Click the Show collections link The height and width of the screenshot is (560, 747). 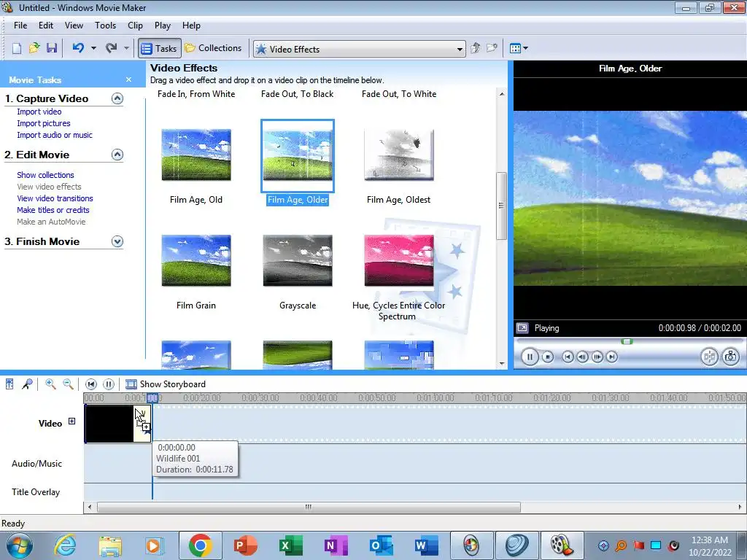(x=45, y=175)
